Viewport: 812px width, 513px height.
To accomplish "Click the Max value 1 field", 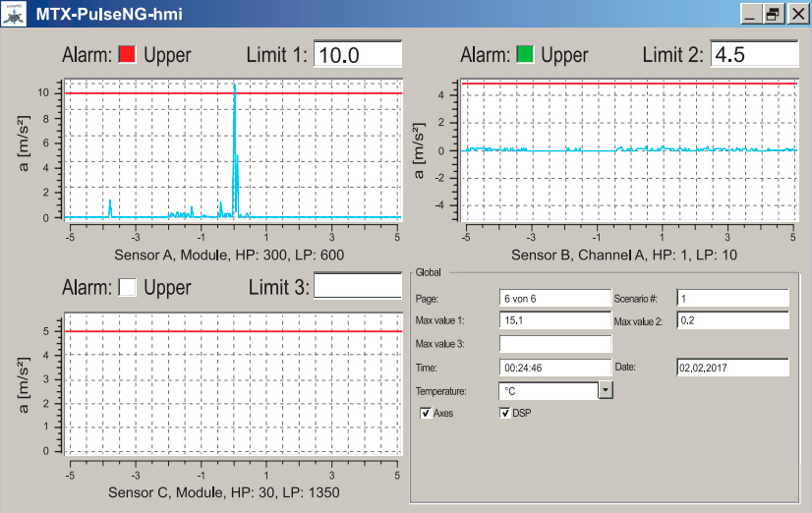I will pos(555,320).
